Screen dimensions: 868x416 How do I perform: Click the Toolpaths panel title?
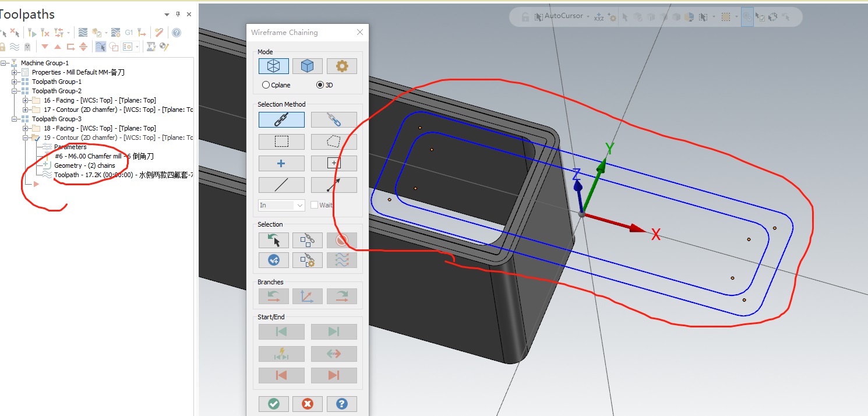pyautogui.click(x=26, y=15)
